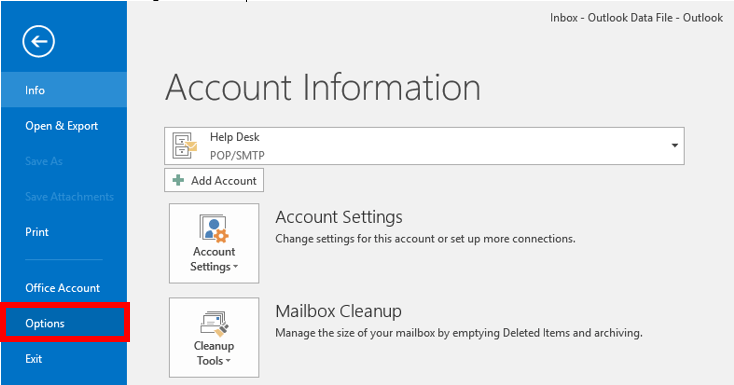
Task: Open the Office Account page
Action: [x=64, y=288]
